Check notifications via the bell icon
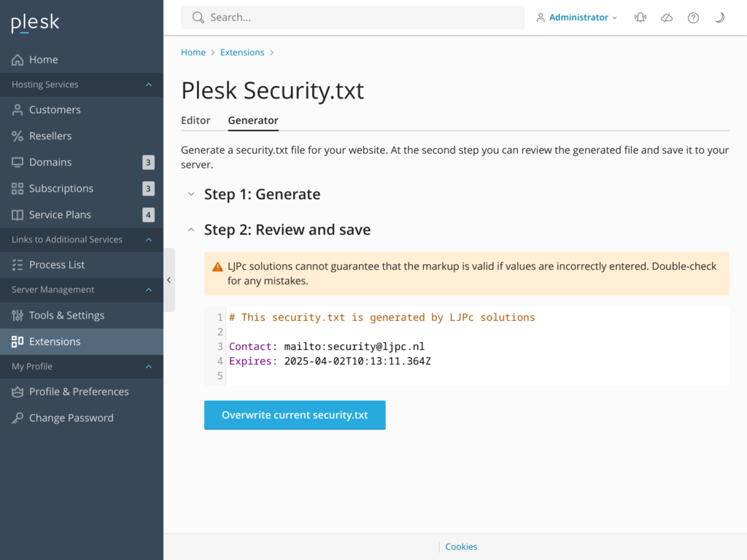Image resolution: width=747 pixels, height=560 pixels. pyautogui.click(x=640, y=17)
